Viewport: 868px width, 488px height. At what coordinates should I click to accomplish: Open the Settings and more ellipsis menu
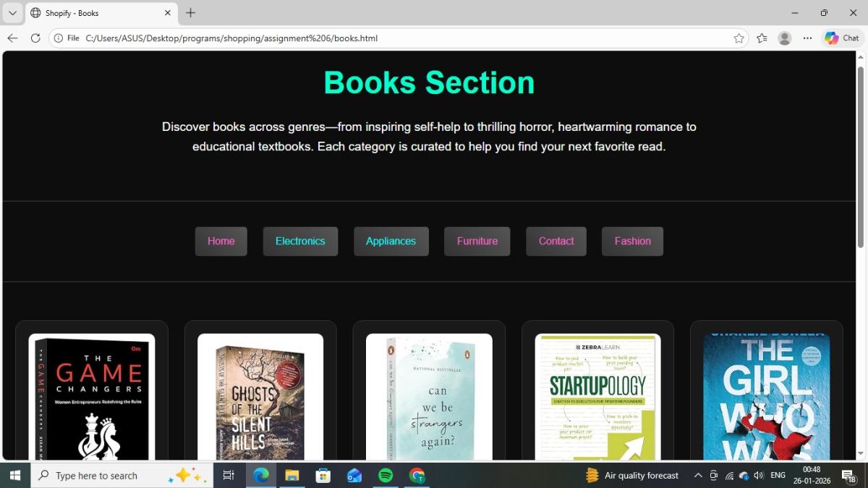tap(807, 38)
